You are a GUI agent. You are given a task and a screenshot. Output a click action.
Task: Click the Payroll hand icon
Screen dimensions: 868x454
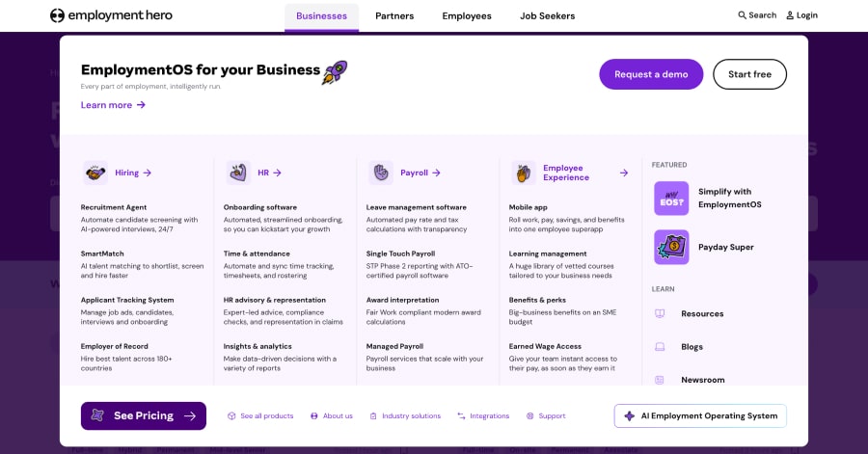pyautogui.click(x=381, y=173)
